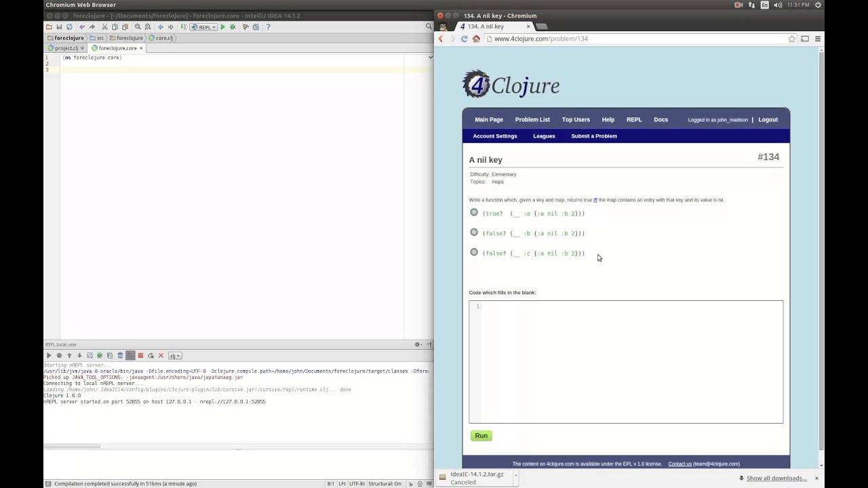Screen dimensions: 868x488
Task: Stop the REPL with red square
Action: [x=140, y=356]
